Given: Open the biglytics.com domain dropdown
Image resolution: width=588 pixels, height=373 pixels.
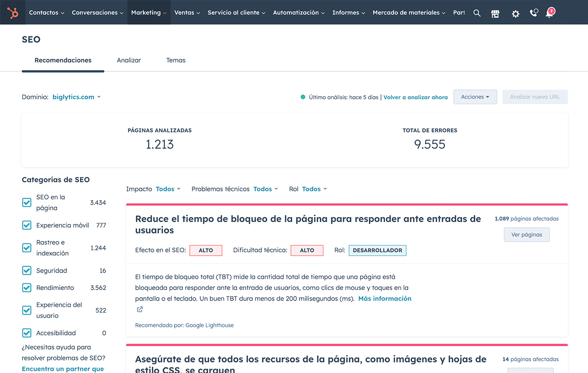Looking at the screenshot, I should [x=76, y=97].
